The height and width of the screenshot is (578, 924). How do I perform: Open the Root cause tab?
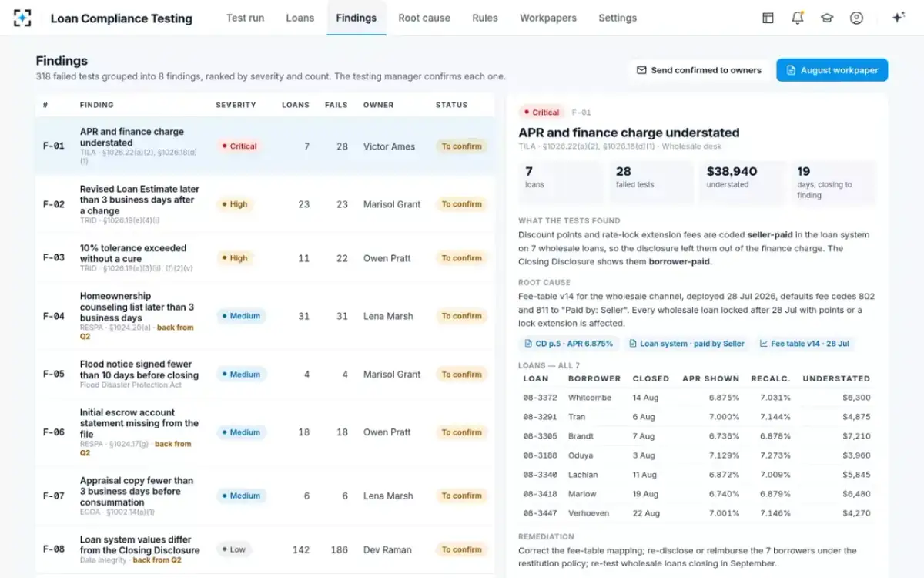[424, 18]
